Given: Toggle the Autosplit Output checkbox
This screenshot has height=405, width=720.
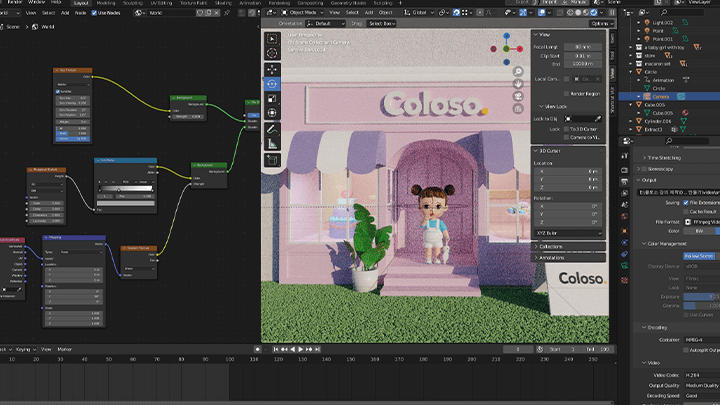Looking at the screenshot, I should [686, 350].
